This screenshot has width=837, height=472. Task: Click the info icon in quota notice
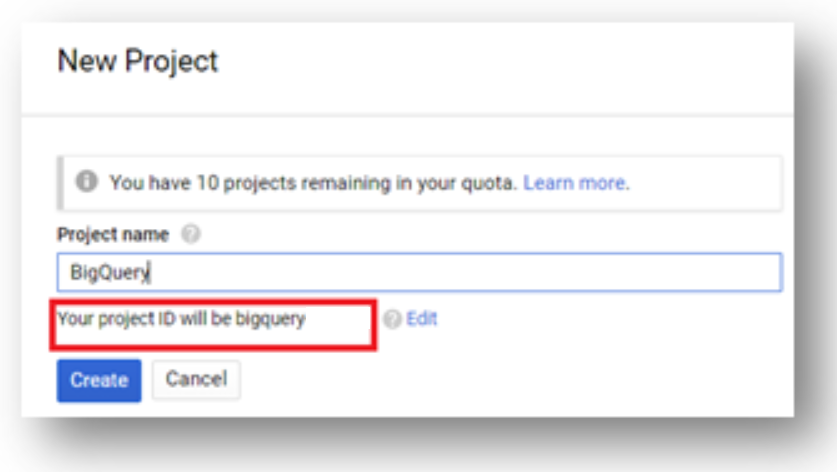pos(86,182)
